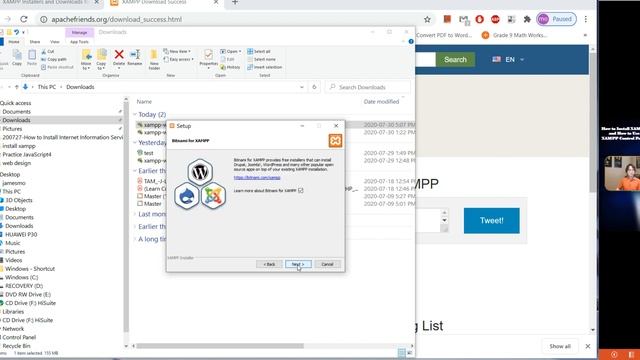Click Invert selection in the ribbon
The image size is (640, 360).
(x=264, y=67)
